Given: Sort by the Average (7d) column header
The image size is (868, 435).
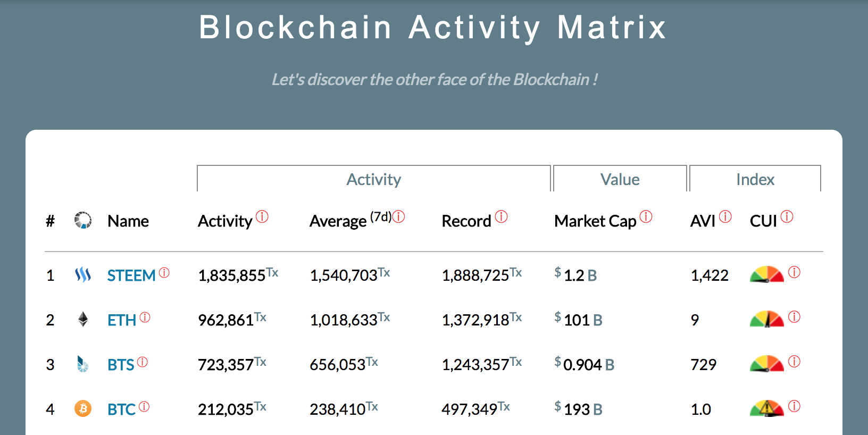Looking at the screenshot, I should click(x=350, y=220).
